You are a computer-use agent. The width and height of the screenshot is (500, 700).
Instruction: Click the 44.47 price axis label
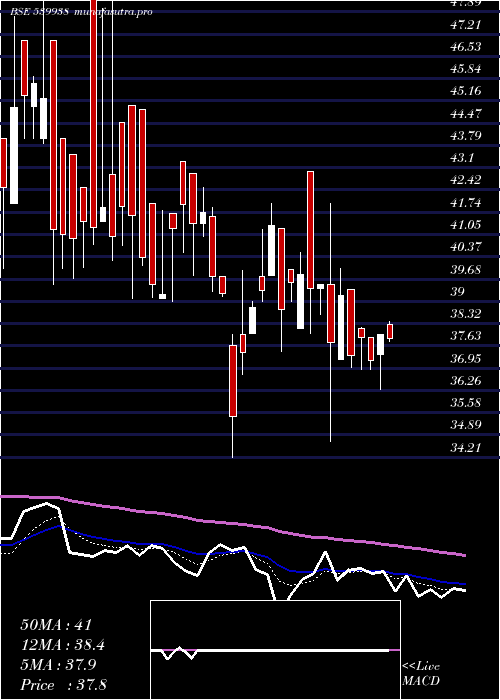coord(466,113)
